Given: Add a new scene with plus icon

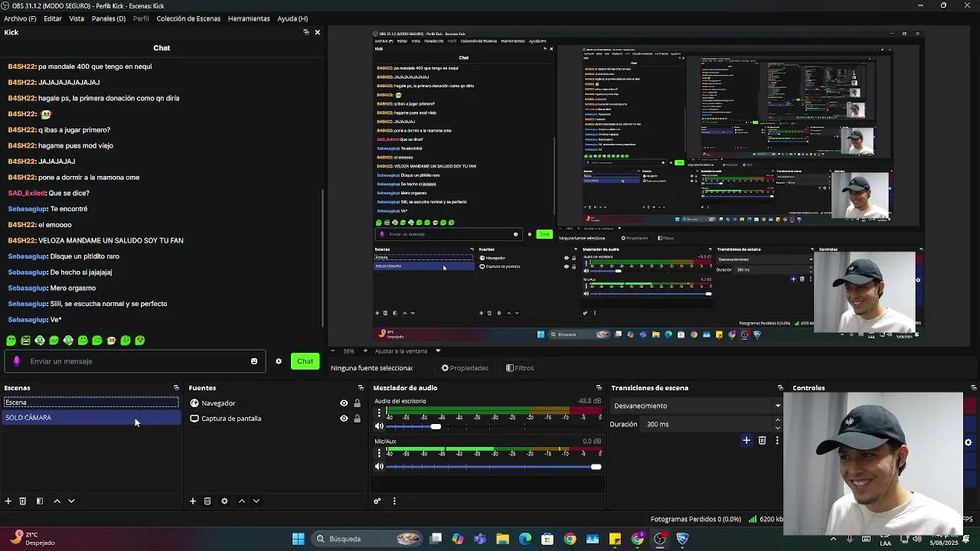Looking at the screenshot, I should tap(8, 501).
